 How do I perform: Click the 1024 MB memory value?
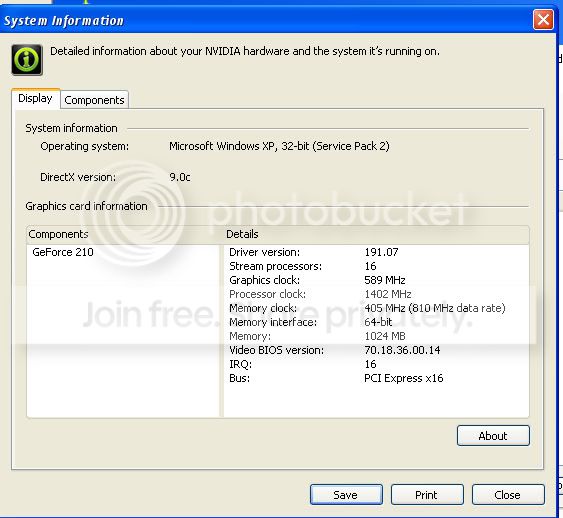coord(385,336)
